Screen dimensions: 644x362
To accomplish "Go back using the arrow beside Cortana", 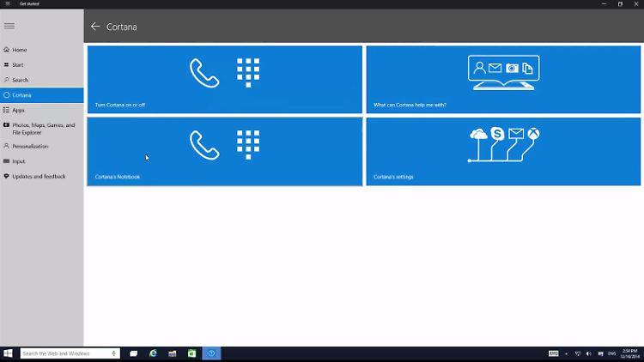I will [95, 27].
